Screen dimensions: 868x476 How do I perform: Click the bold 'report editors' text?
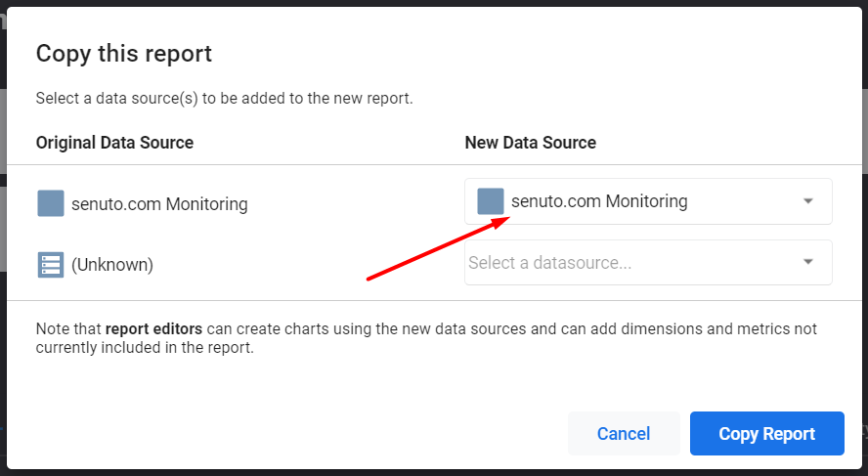tap(153, 328)
